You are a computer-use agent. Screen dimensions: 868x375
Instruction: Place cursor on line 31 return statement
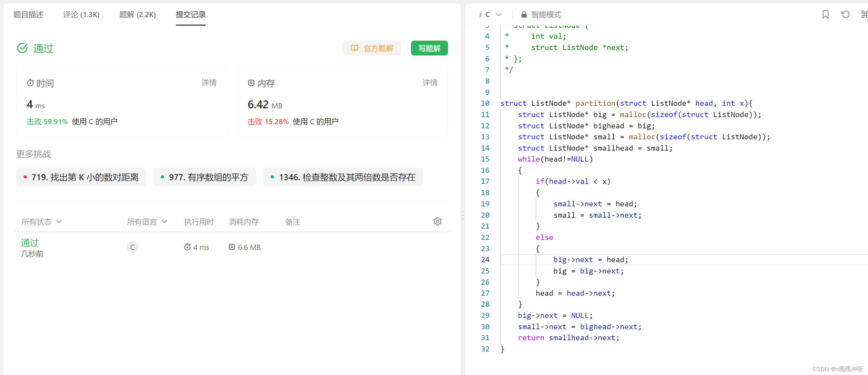pos(568,338)
